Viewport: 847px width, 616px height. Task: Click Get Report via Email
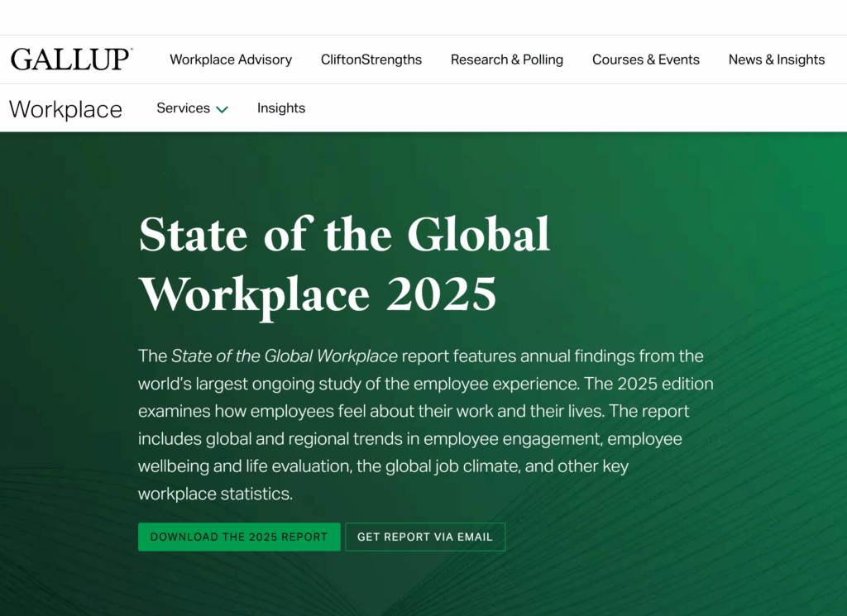click(425, 536)
